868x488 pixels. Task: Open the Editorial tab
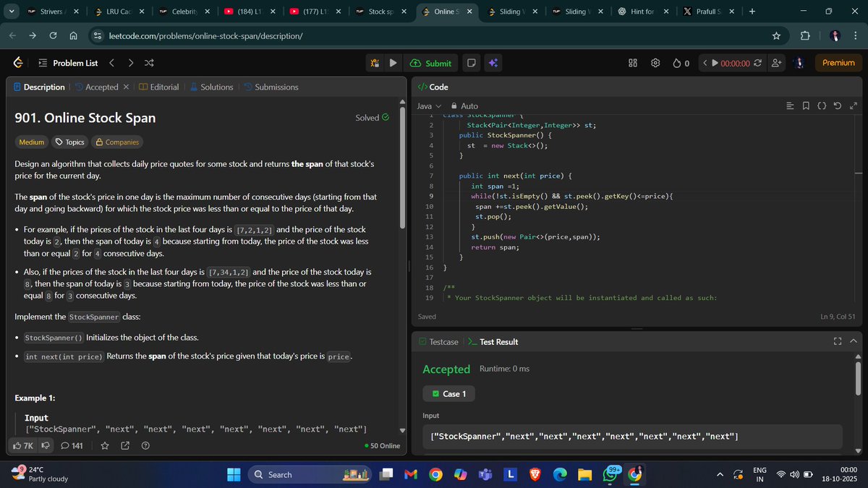coord(159,87)
